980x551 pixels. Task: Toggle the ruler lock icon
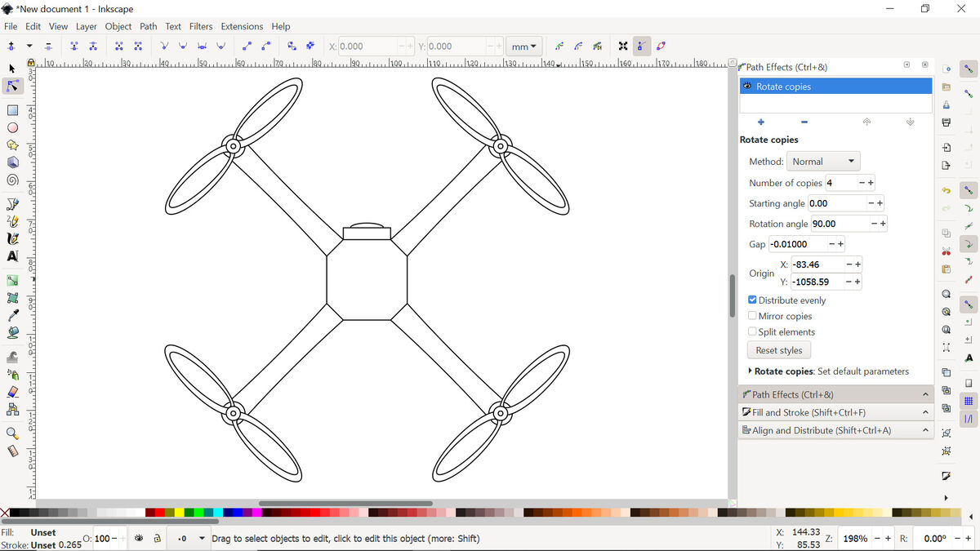pyautogui.click(x=30, y=62)
